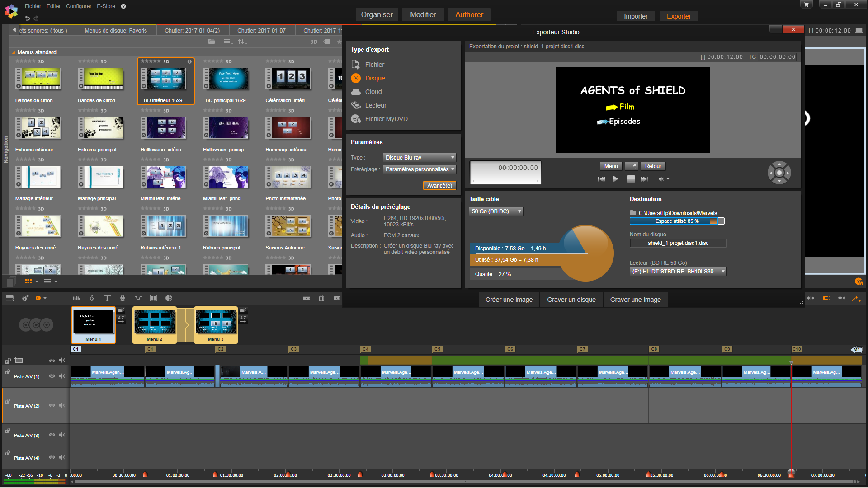
Task: Toggle visibility eye for Piste A/V (2)
Action: coord(52,406)
